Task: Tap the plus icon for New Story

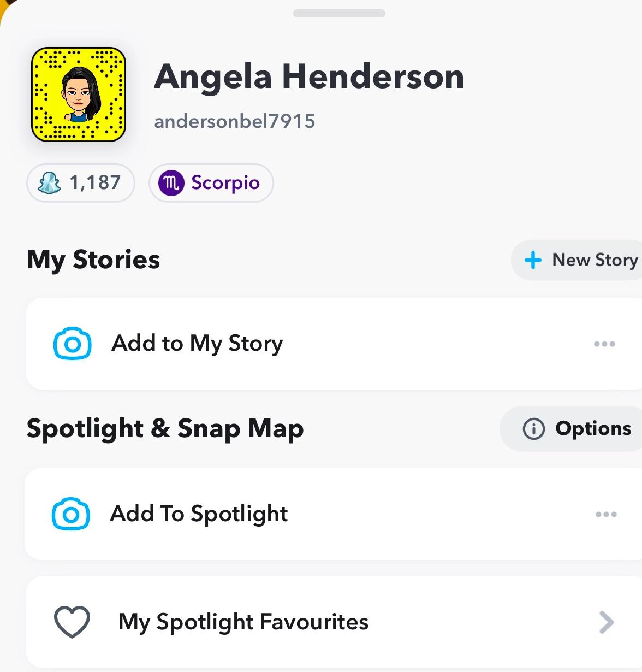Action: click(x=533, y=260)
